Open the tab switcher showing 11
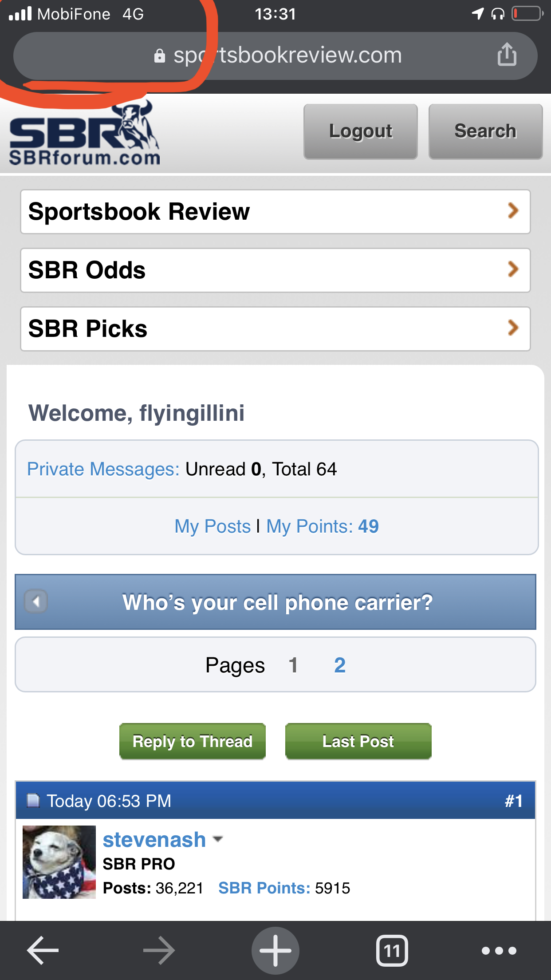551x980 pixels. [392, 950]
